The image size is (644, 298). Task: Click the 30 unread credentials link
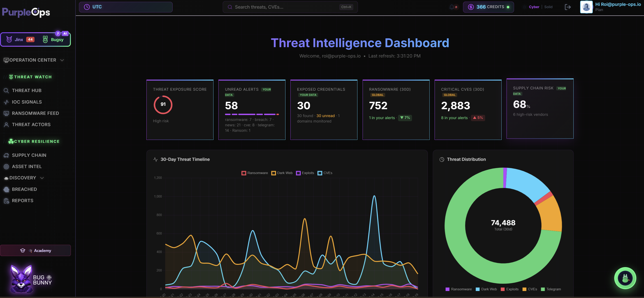coord(326,116)
